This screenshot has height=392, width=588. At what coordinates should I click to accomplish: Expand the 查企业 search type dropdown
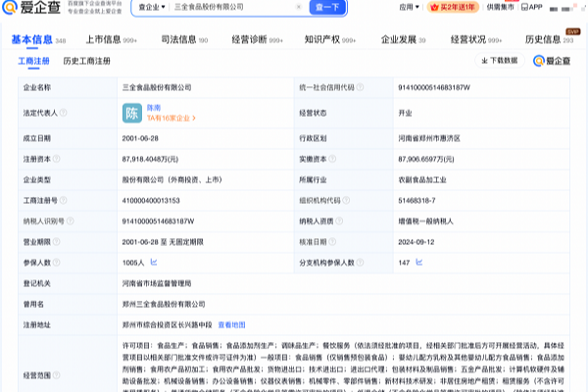point(152,7)
